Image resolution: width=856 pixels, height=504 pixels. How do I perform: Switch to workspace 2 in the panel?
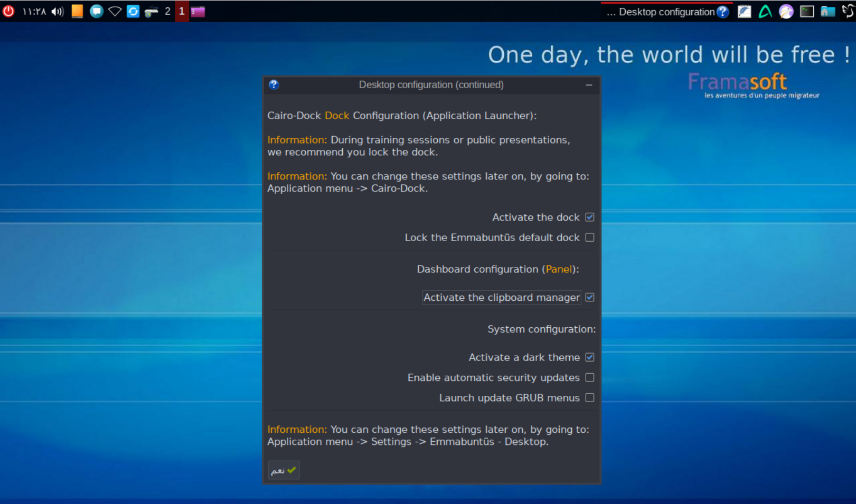pyautogui.click(x=167, y=12)
